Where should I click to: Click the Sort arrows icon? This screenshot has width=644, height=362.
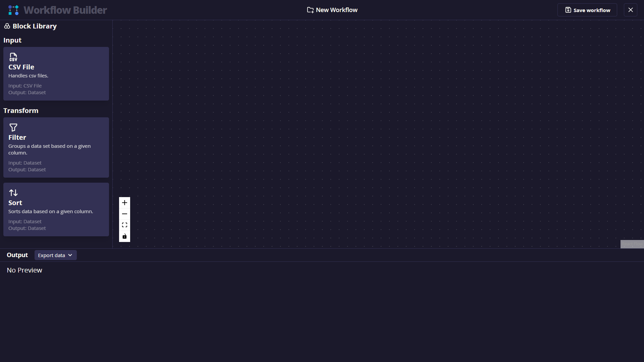(x=13, y=193)
